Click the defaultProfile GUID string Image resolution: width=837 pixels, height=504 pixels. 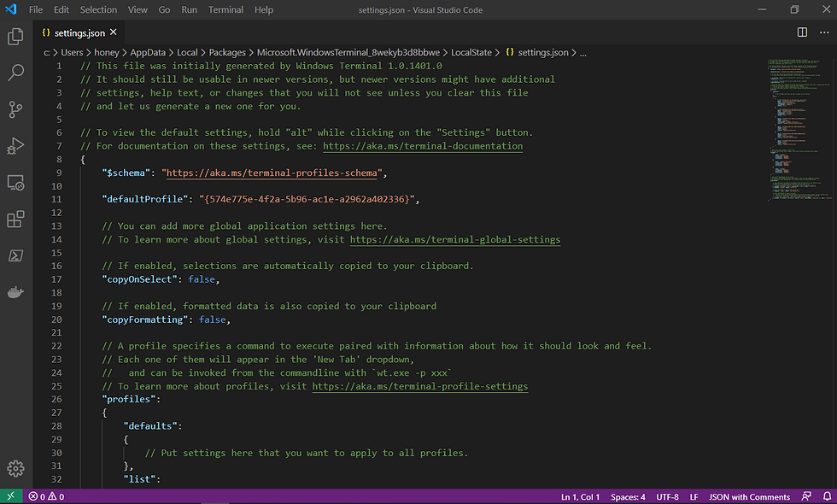(x=307, y=199)
